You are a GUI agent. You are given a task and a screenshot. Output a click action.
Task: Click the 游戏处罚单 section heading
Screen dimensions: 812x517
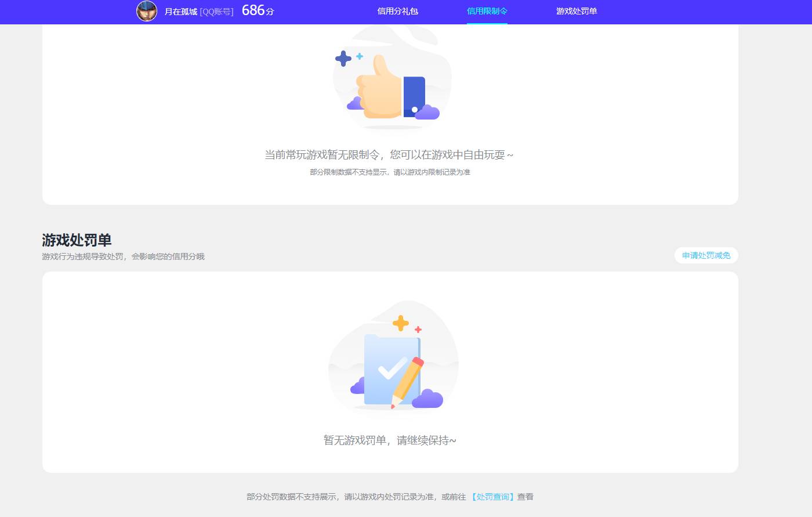pos(77,240)
